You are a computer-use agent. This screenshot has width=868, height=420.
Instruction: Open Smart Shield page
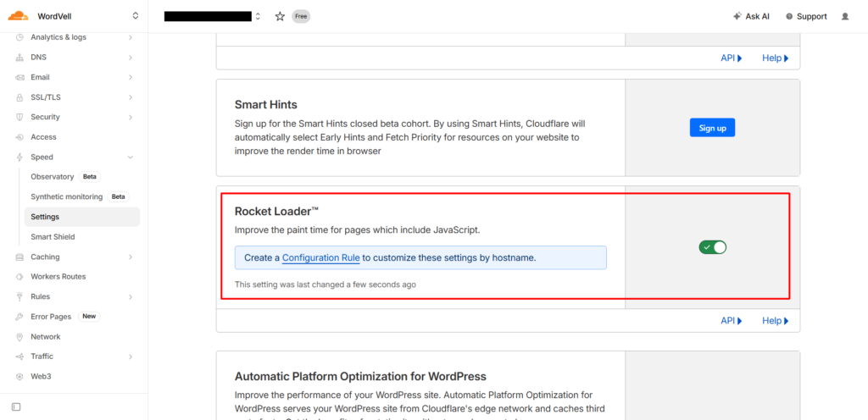click(x=53, y=236)
